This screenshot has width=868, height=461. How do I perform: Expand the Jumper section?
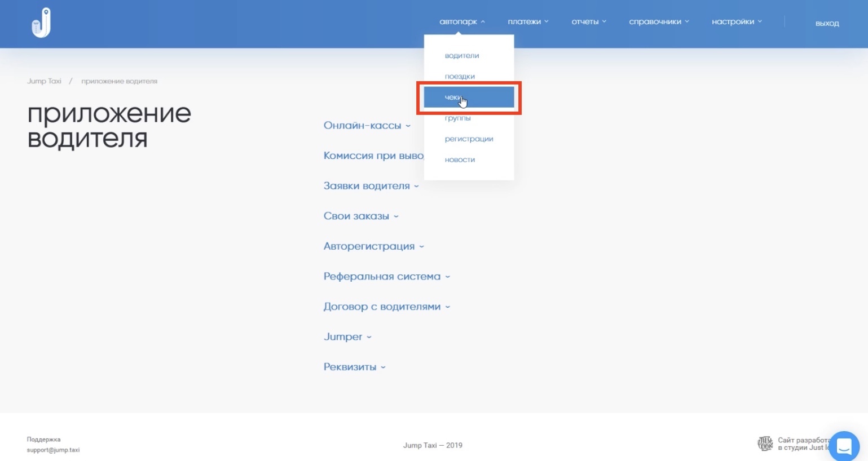[347, 337]
